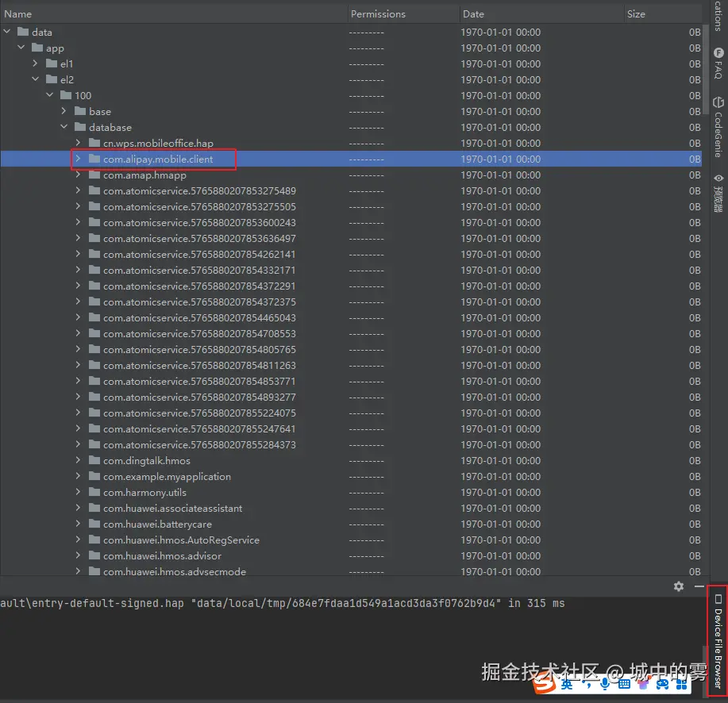Minimize the log panel with dash icon
Viewport: 728px width, 703px height.
[x=699, y=586]
